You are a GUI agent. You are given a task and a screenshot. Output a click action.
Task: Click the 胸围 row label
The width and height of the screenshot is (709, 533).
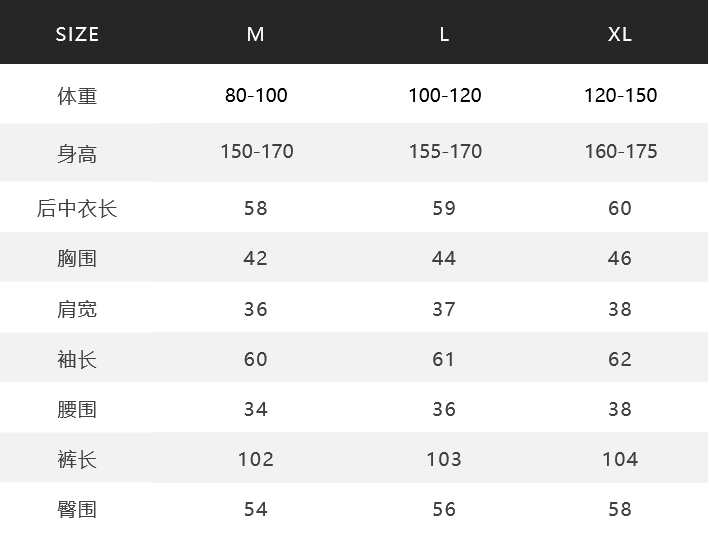click(x=77, y=259)
